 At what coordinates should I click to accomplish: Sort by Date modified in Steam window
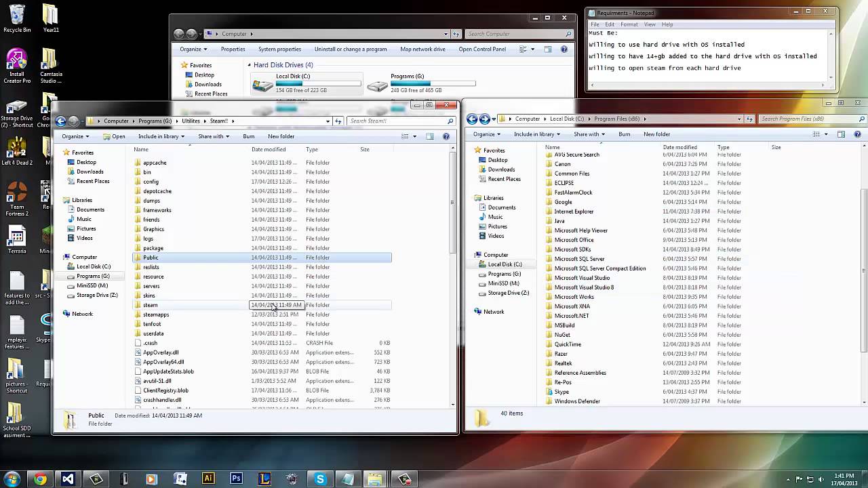[269, 149]
